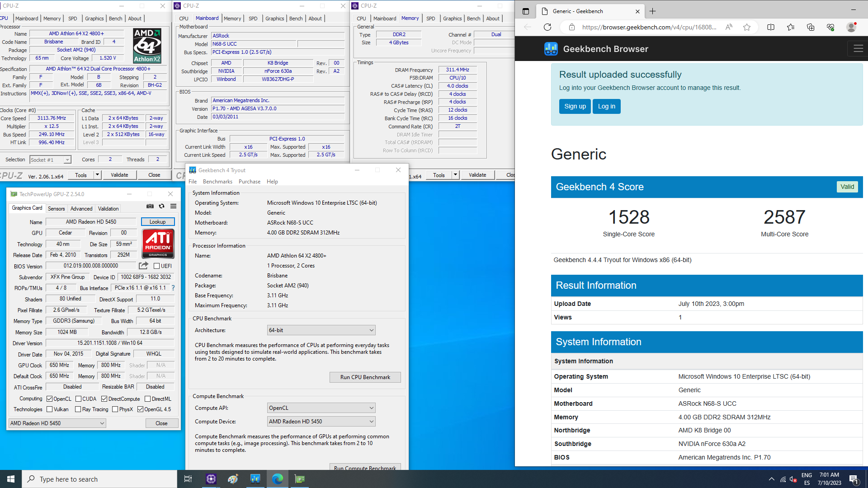Image resolution: width=868 pixels, height=488 pixels.
Task: Click the BIOS export arrow icon in GPU-Z
Action: tap(143, 266)
